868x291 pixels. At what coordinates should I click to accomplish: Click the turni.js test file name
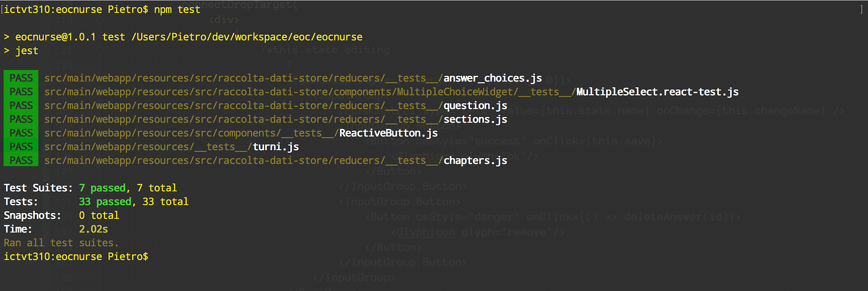(276, 147)
